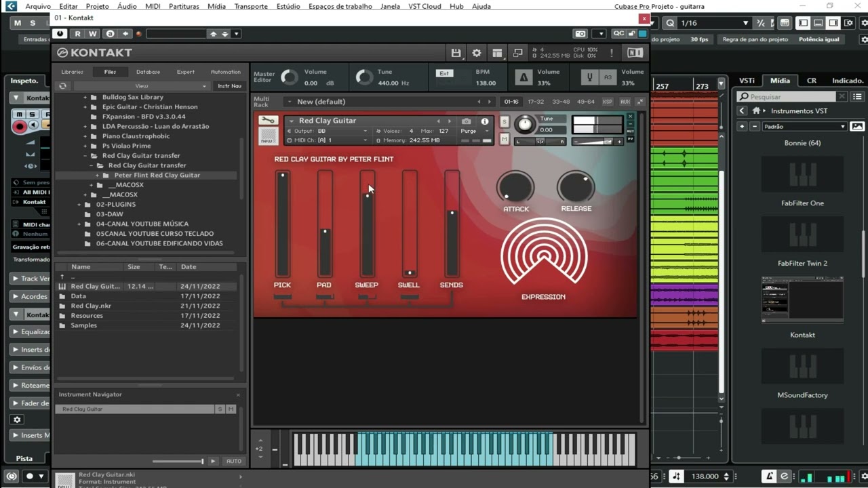Open Kontakt's workspace layout panel icon
868x488 pixels.
(497, 53)
